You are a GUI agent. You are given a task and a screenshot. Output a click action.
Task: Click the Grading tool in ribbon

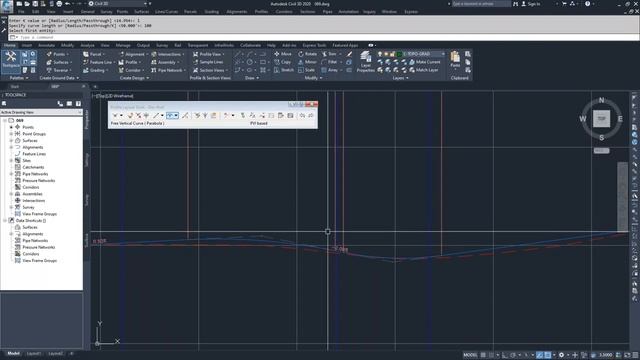95,70
